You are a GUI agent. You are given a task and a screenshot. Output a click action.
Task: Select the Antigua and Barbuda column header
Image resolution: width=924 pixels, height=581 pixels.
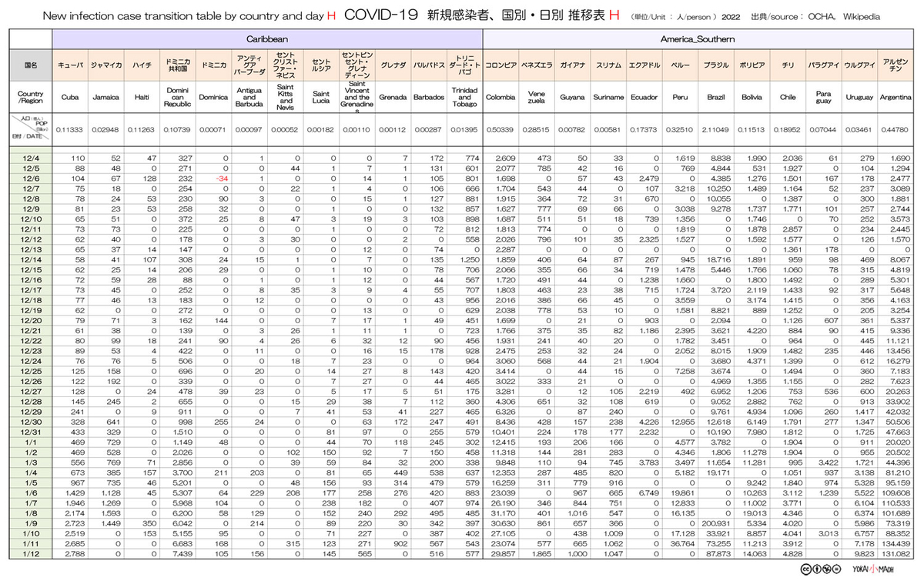249,98
